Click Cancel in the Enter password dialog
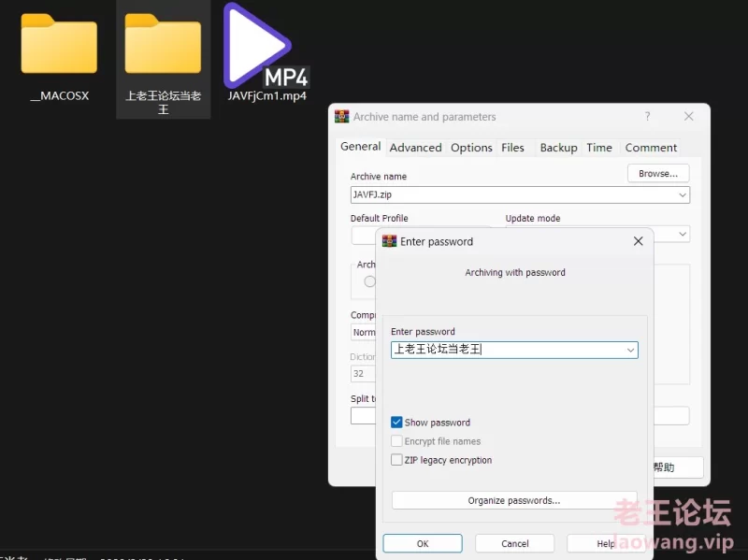 point(515,543)
